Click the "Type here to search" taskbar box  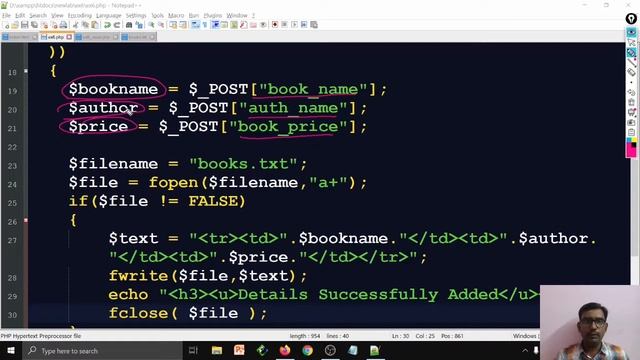pos(102,351)
